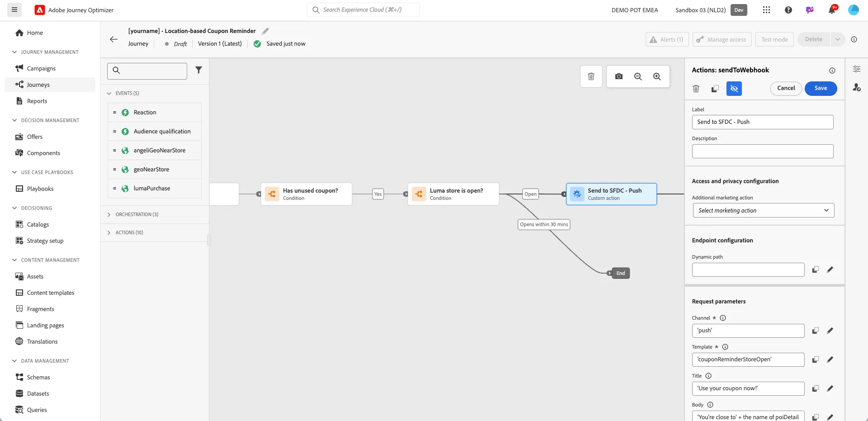This screenshot has width=868, height=421.
Task: Open the notifications bell
Action: coord(832,10)
